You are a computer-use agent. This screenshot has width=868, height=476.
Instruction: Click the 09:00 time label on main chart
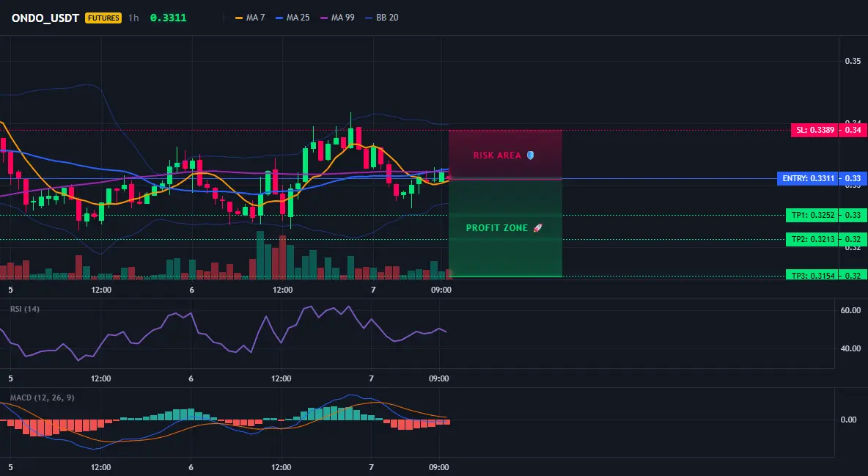coord(441,290)
